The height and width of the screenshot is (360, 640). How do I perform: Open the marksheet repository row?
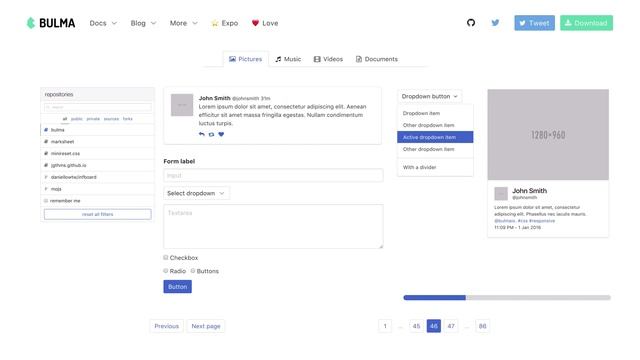[98, 142]
